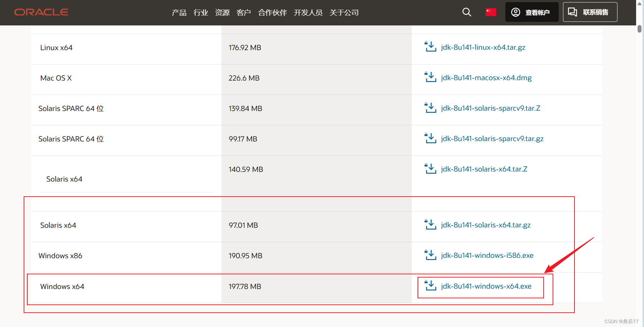Download jdk-8u141-solaris-x64.tar.Z link
The height and width of the screenshot is (327, 644).
(x=484, y=169)
